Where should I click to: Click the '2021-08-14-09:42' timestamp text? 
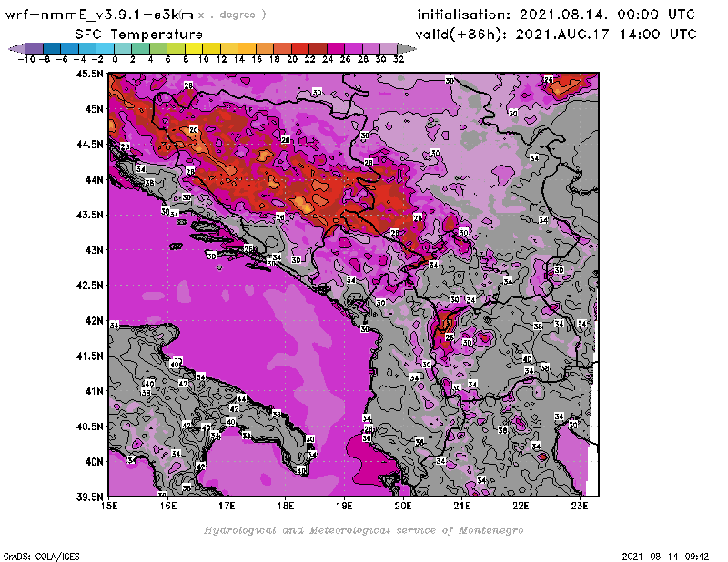pyautogui.click(x=665, y=556)
